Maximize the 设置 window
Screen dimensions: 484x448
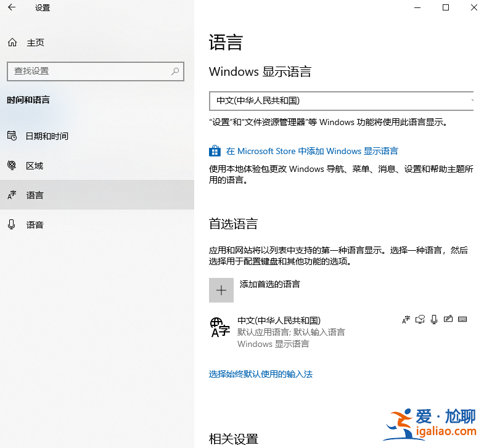446,7
